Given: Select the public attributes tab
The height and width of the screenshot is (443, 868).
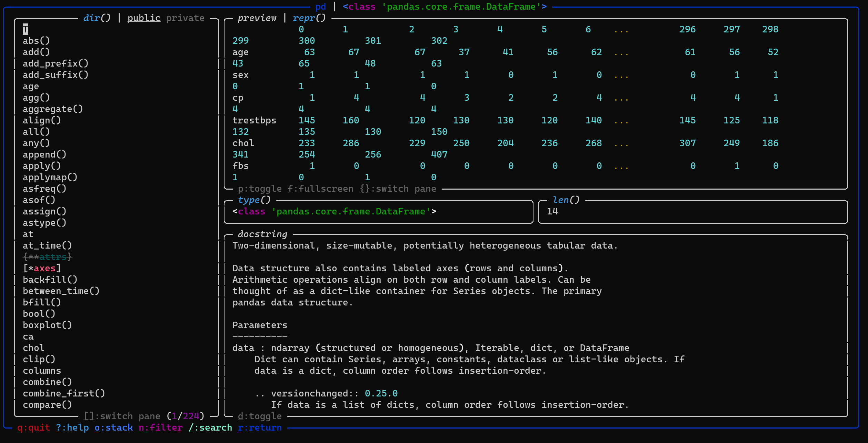Looking at the screenshot, I should (x=144, y=18).
